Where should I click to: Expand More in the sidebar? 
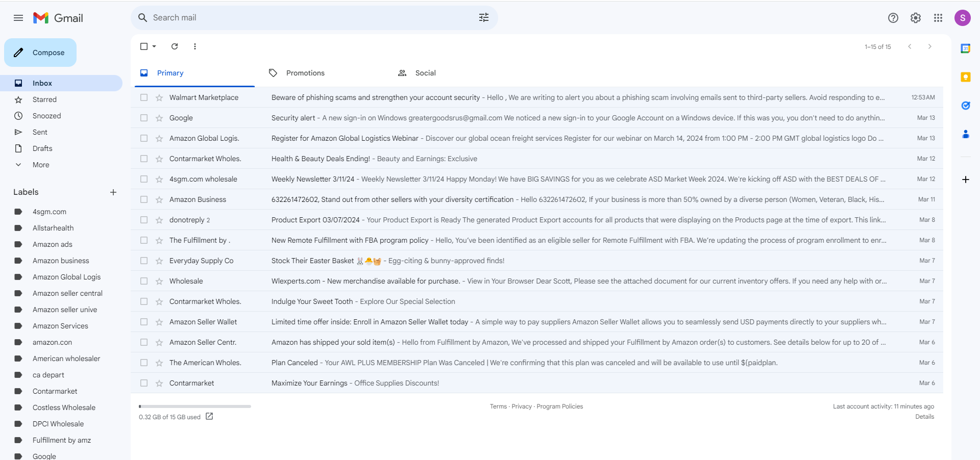pos(41,165)
